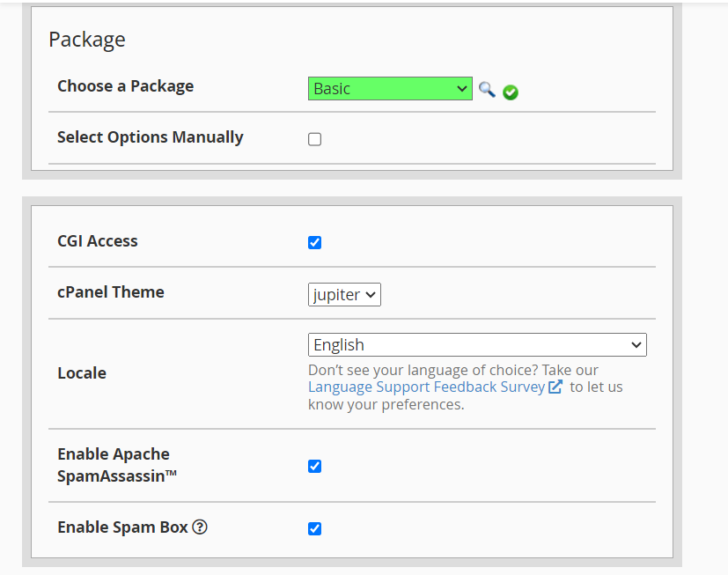Click the cPanel Theme label
Image resolution: width=728 pixels, height=575 pixels.
[x=111, y=292]
